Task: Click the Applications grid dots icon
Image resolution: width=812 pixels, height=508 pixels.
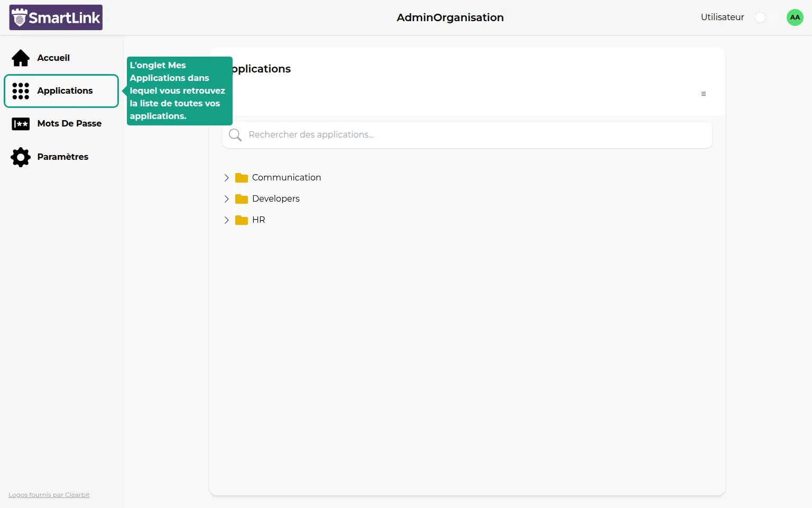Action: tap(21, 91)
